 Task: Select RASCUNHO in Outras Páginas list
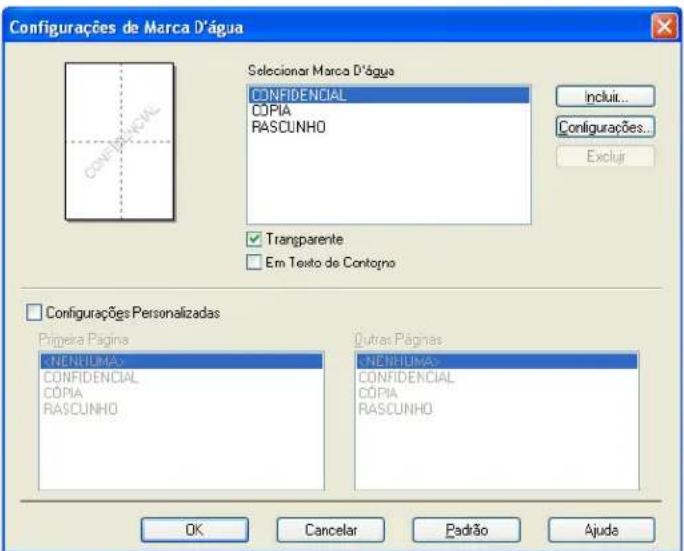[497, 409]
